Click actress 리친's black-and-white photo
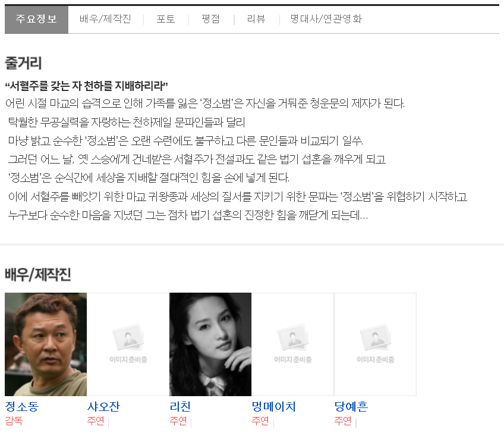The width and height of the screenshot is (504, 436). point(210,344)
